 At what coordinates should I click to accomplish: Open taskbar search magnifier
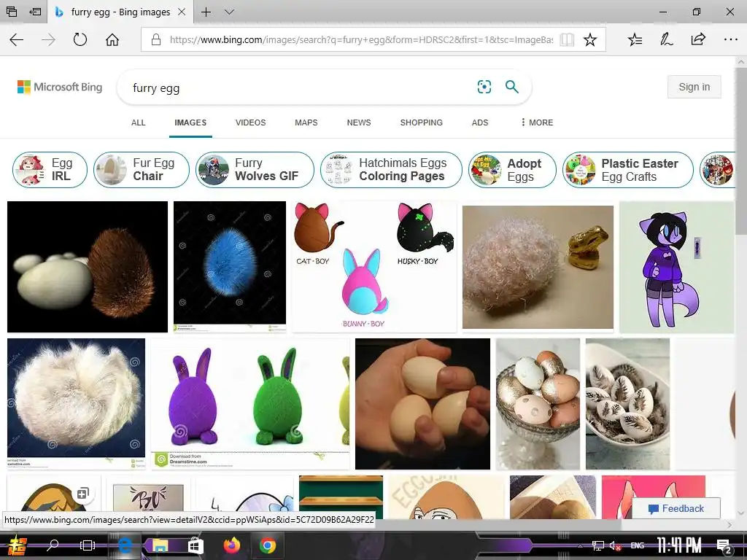click(x=53, y=545)
